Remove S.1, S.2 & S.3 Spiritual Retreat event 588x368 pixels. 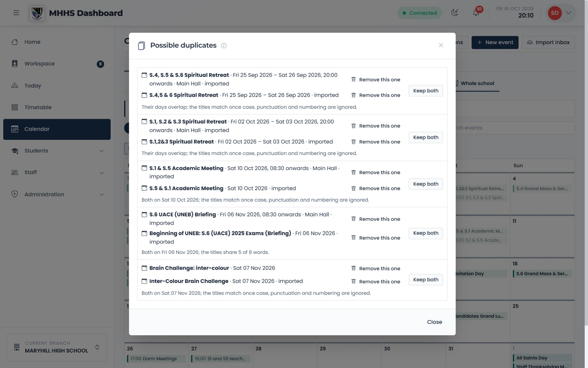tap(376, 126)
